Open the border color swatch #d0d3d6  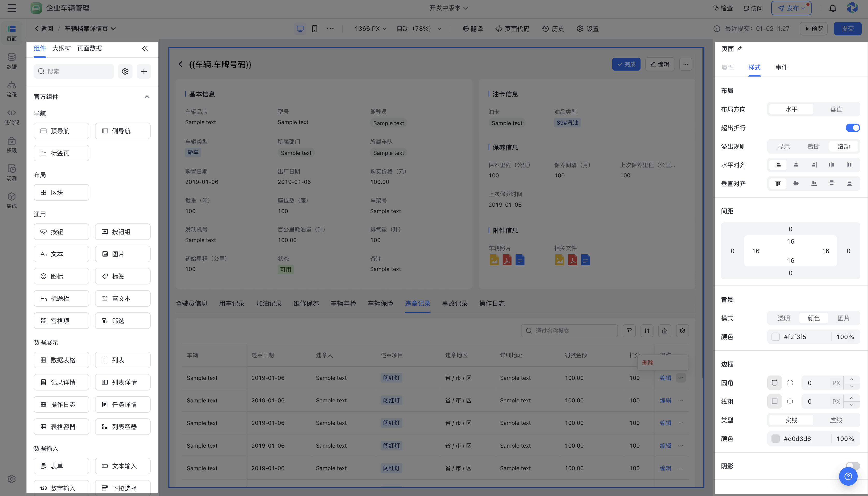point(775,438)
